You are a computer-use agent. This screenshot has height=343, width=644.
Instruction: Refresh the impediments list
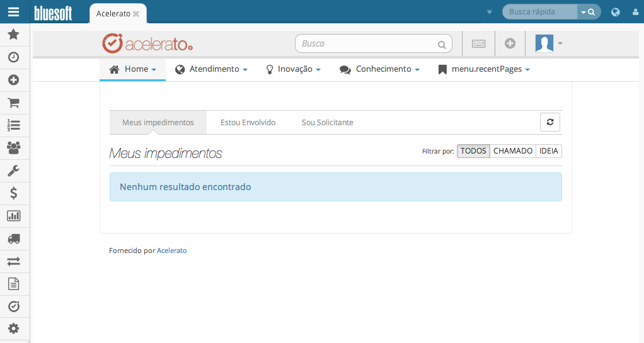click(x=550, y=122)
